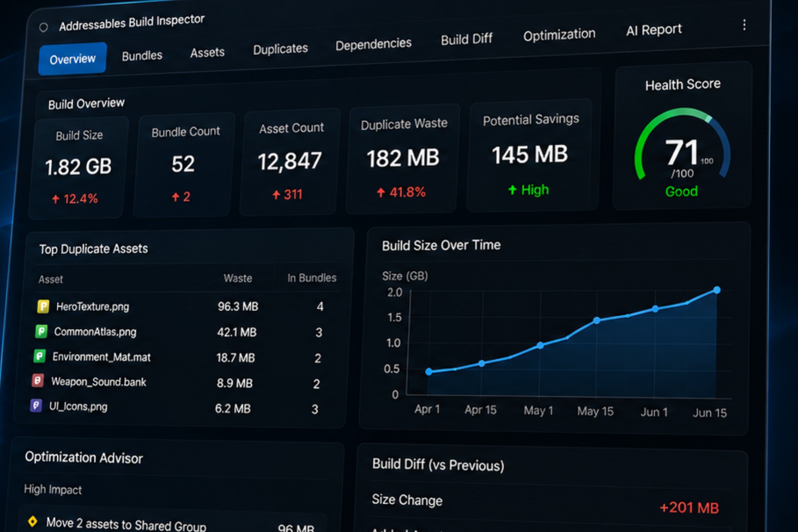The height and width of the screenshot is (532, 798).
Task: Click the Good health rating label
Action: (681, 191)
